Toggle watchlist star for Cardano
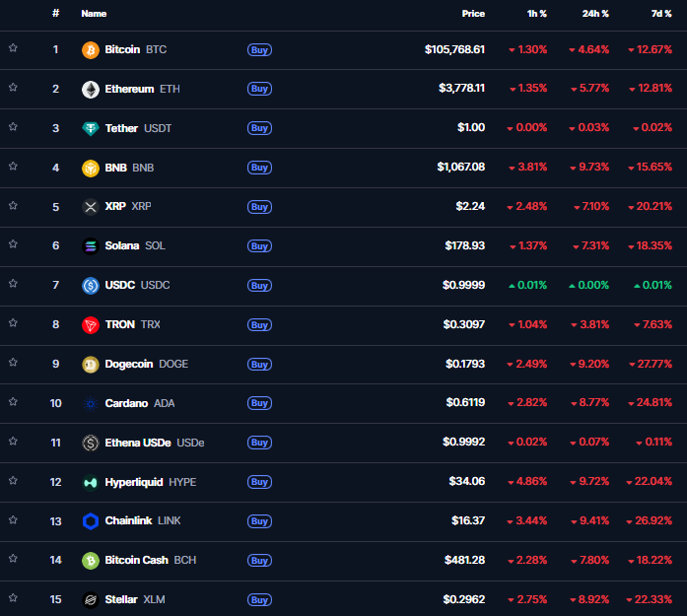Viewport: 687px width, 616px height. [14, 401]
